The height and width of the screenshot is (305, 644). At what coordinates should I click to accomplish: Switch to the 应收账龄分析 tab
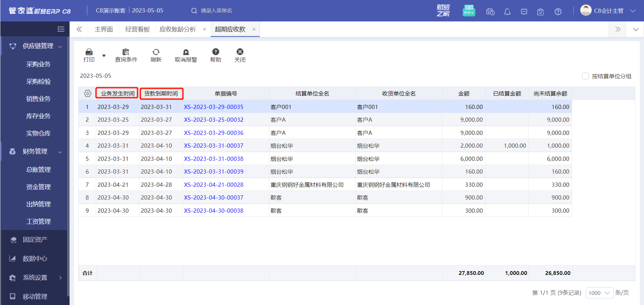point(178,29)
